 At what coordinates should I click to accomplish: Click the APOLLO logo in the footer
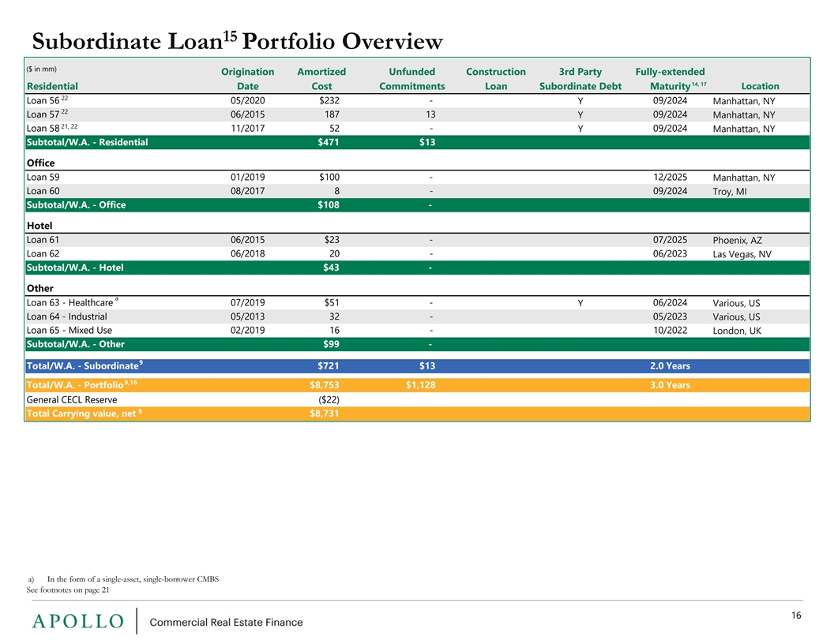coord(77,621)
